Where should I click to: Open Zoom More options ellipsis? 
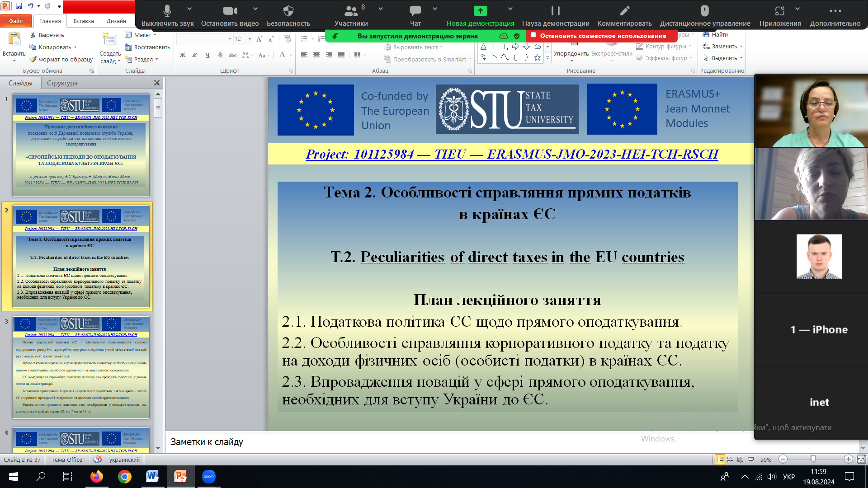[x=835, y=16]
